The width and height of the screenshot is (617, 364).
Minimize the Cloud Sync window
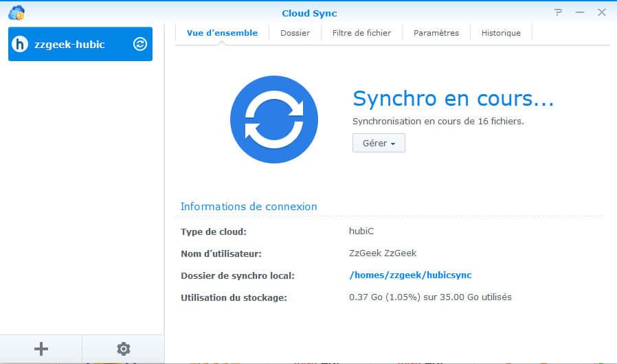pyautogui.click(x=580, y=12)
